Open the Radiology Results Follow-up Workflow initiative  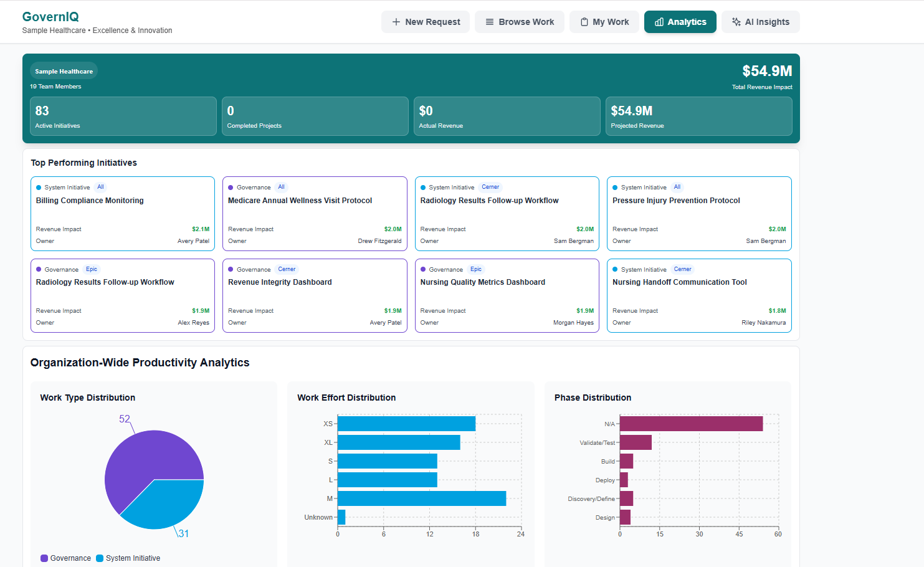pyautogui.click(x=507, y=200)
